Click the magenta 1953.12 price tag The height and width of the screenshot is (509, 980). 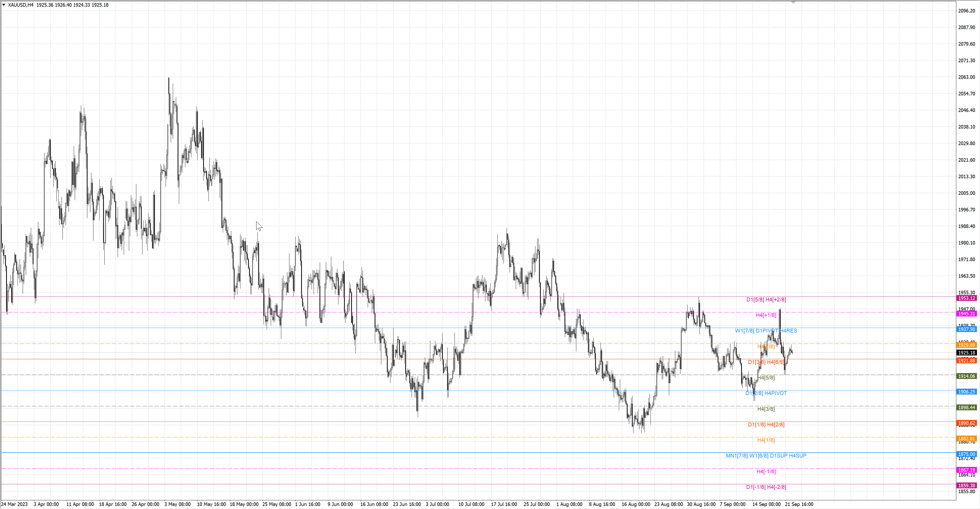pyautogui.click(x=966, y=298)
